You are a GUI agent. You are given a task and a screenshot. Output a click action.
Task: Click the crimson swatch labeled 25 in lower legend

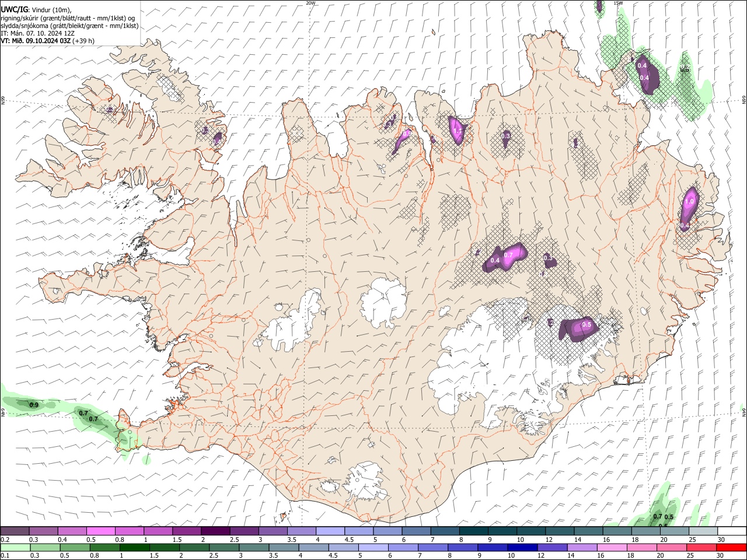(x=701, y=547)
